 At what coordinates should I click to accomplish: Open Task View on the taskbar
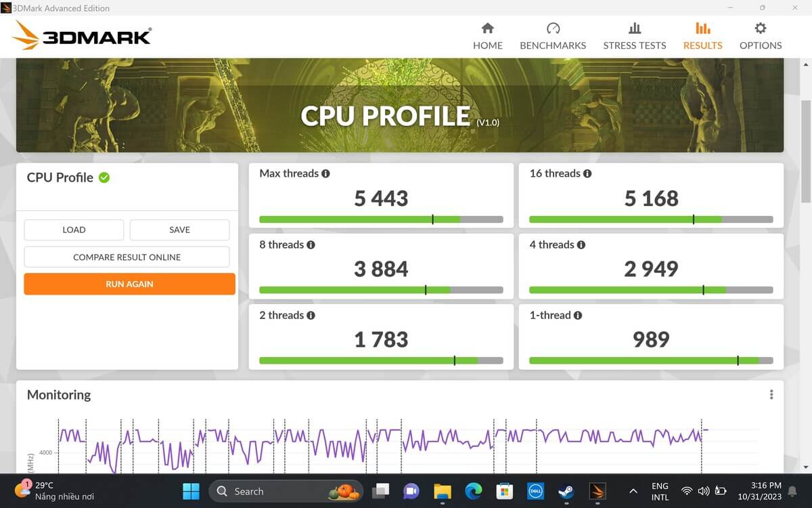click(381, 491)
